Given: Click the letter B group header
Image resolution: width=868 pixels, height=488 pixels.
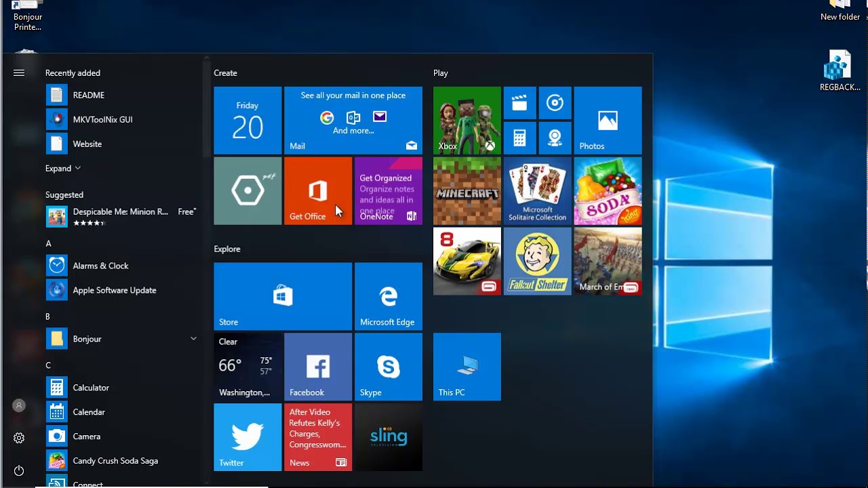Looking at the screenshot, I should tap(48, 317).
